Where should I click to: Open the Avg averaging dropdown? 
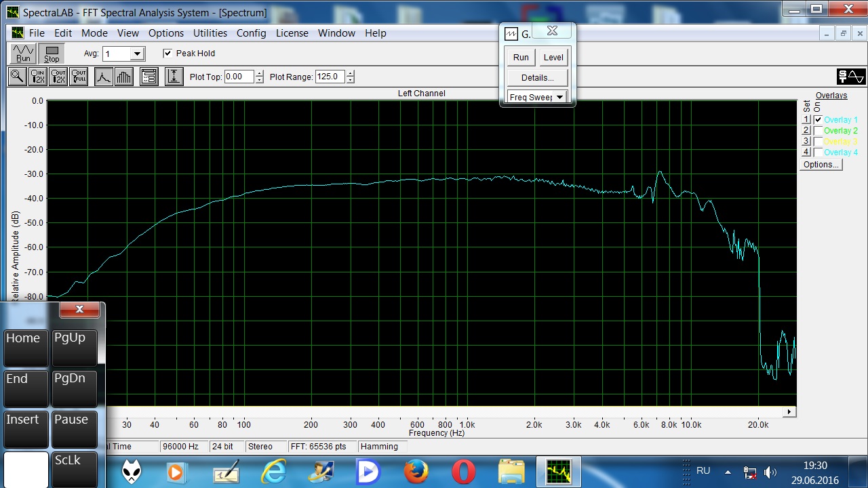[x=137, y=54]
